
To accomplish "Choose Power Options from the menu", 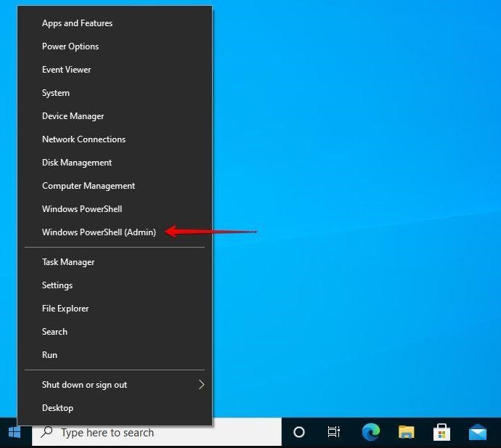I will pos(70,46).
